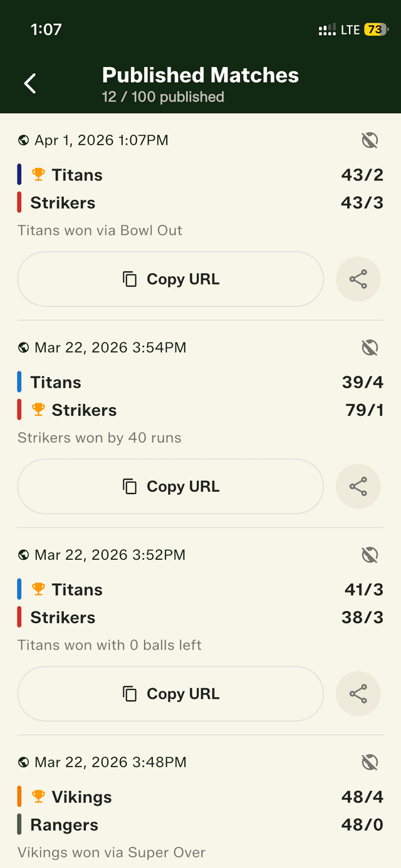This screenshot has height=868, width=401.
Task: Navigate back using the arrow icon
Action: [x=29, y=82]
